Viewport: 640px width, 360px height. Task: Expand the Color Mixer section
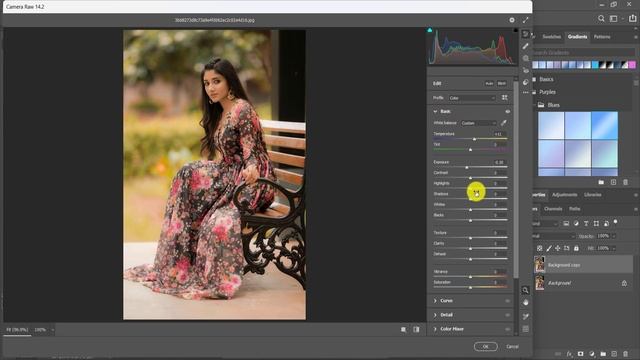[x=435, y=329]
